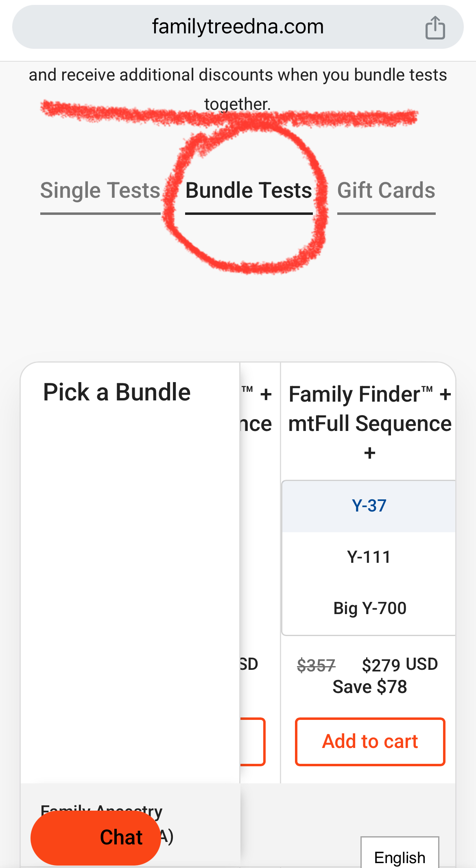Pick the Big Y-700 option

pyautogui.click(x=369, y=608)
